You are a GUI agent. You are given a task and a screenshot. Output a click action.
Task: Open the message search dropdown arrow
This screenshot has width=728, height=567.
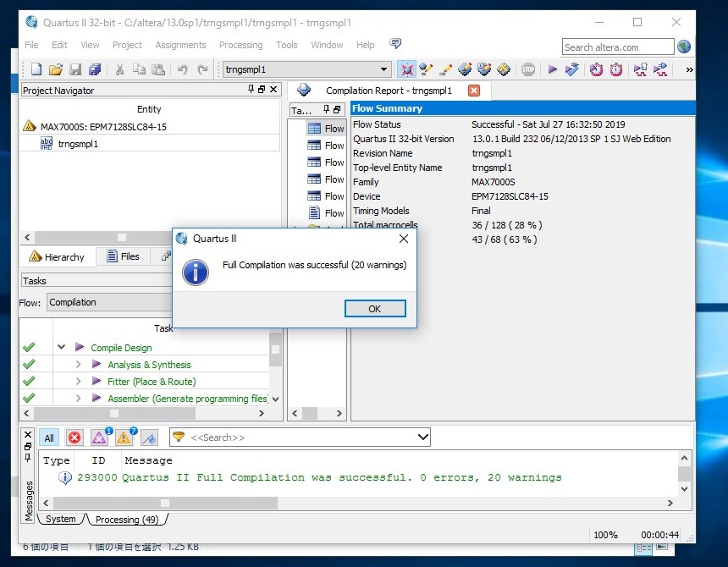(422, 437)
